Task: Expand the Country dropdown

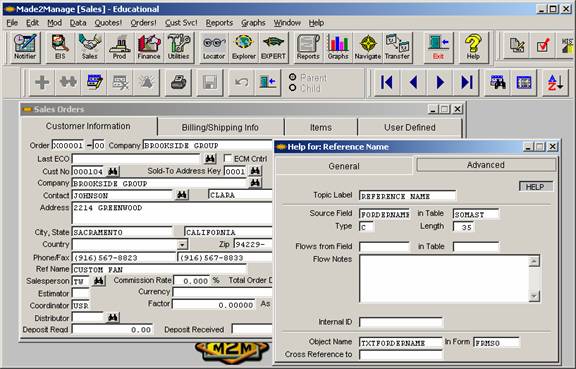Action: [182, 244]
